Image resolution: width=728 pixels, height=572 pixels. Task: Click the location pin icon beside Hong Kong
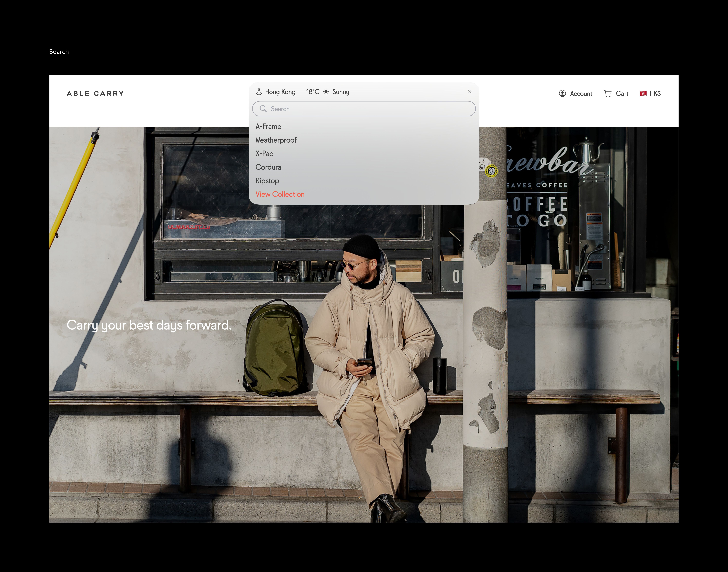[259, 92]
